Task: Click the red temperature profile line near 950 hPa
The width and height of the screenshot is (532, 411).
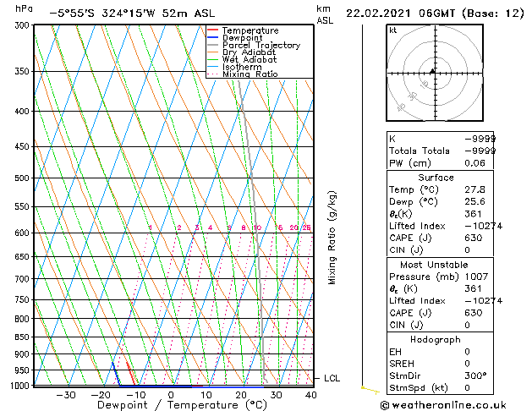Action: pos(129,370)
